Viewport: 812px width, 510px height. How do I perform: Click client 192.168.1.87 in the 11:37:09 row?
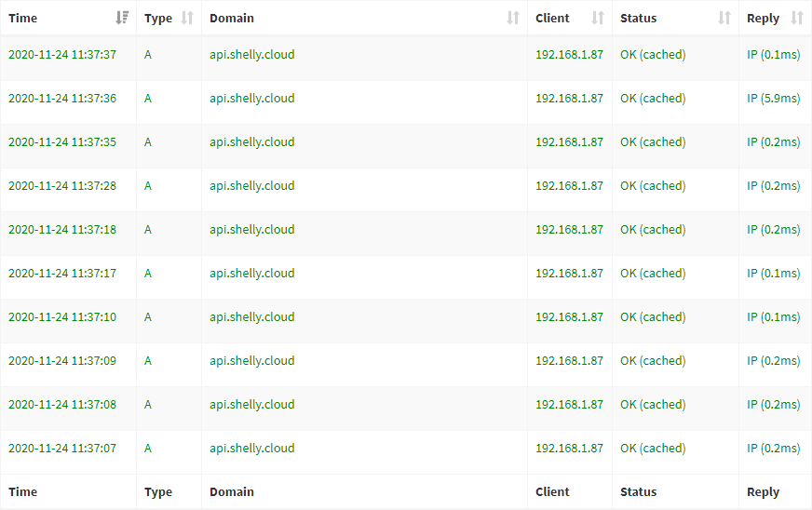(x=569, y=361)
